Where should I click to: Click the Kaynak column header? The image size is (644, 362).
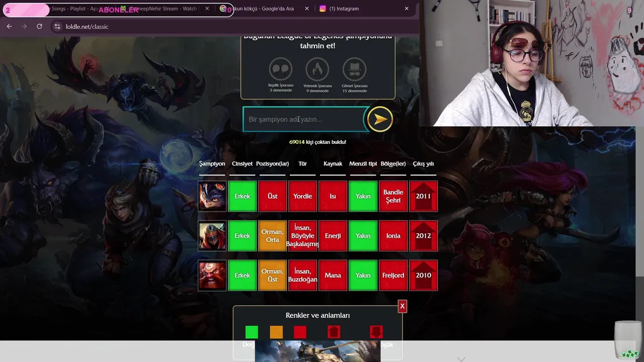tap(333, 163)
